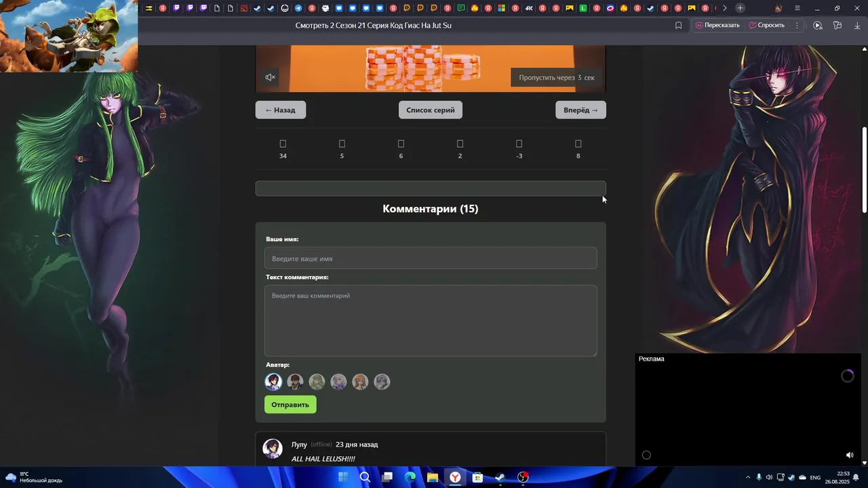Click the circle button in ad panel
The height and width of the screenshot is (488, 868).
tap(646, 455)
